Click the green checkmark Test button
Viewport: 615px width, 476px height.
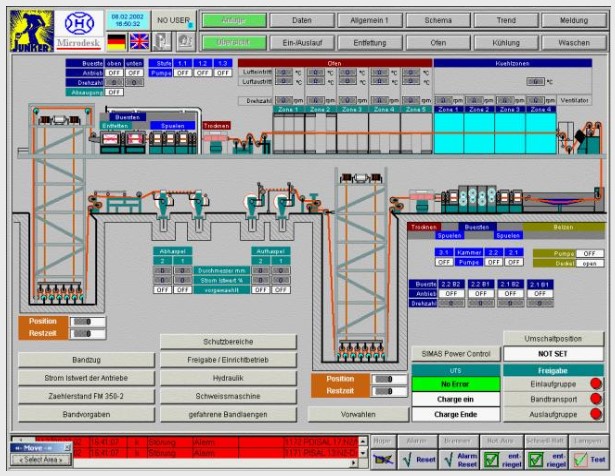coord(590,458)
